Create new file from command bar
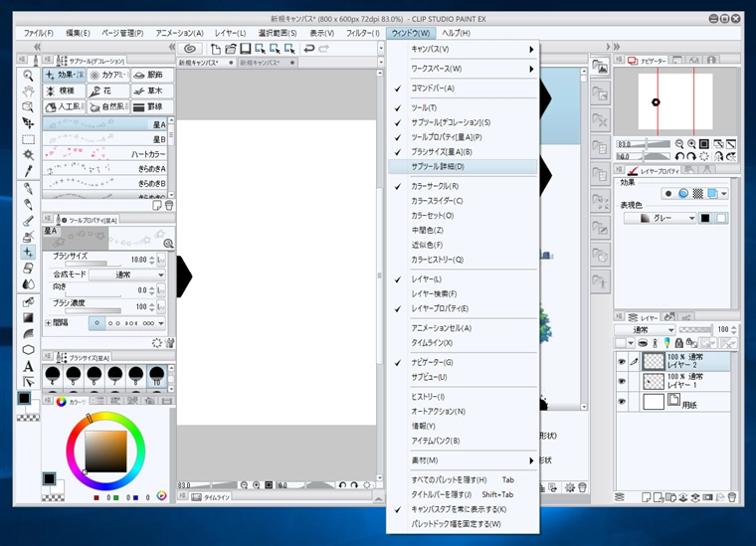 coord(216,48)
